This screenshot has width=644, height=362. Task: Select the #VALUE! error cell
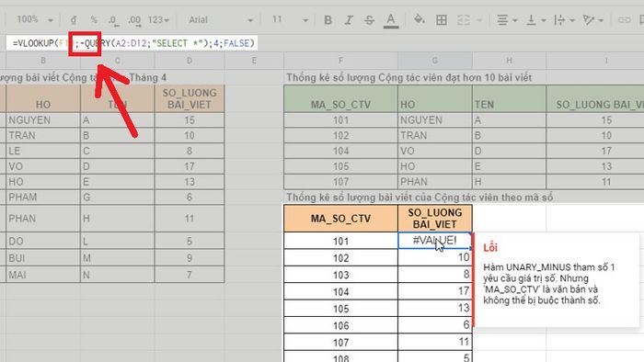(x=435, y=241)
